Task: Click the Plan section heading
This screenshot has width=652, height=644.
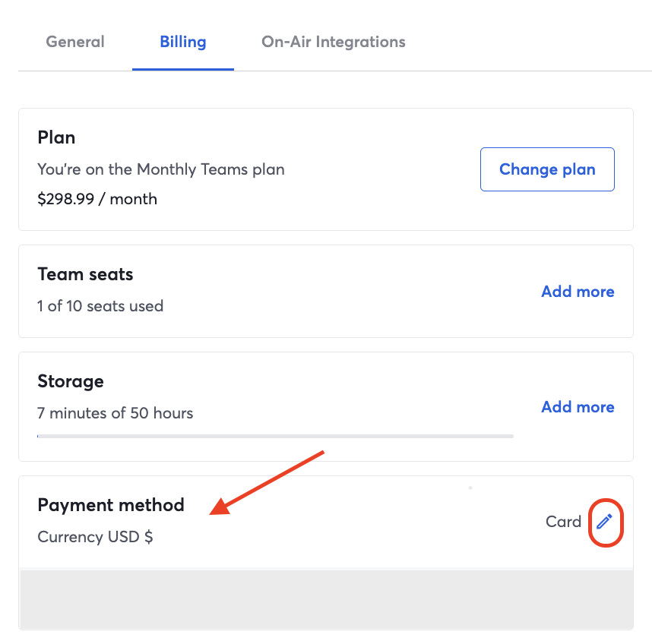Action: [56, 137]
